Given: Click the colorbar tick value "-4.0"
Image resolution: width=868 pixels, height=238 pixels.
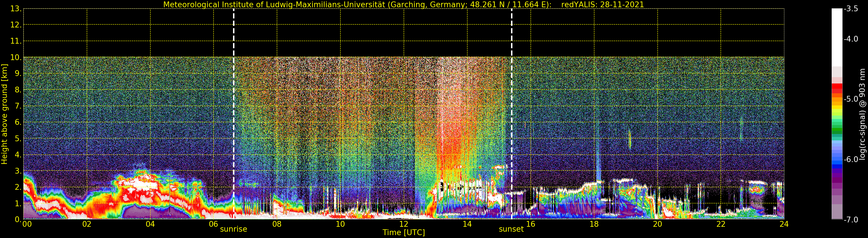Looking at the screenshot, I should tap(851, 39).
